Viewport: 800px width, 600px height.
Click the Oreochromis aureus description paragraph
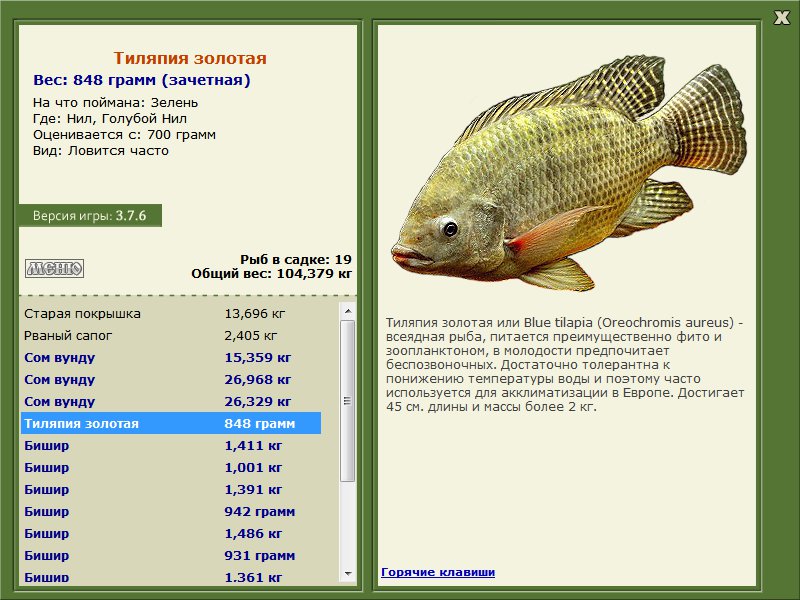[x=565, y=365]
